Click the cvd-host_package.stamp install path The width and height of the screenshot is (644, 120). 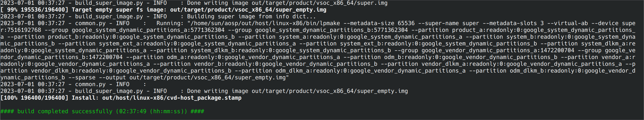point(172,98)
